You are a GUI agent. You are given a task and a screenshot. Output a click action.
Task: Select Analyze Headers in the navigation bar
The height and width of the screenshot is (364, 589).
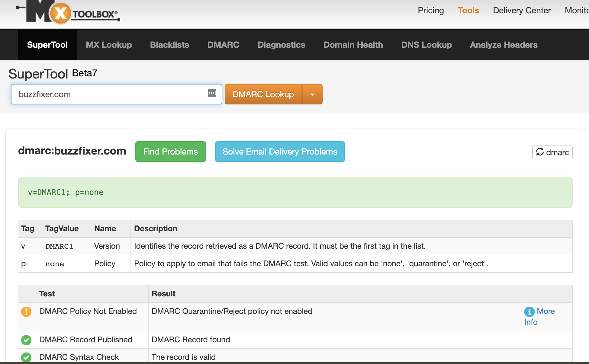pyautogui.click(x=504, y=45)
